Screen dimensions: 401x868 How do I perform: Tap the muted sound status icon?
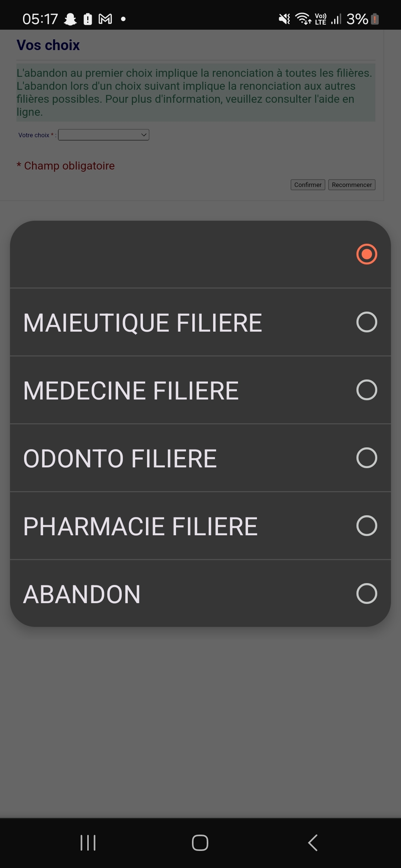point(284,19)
